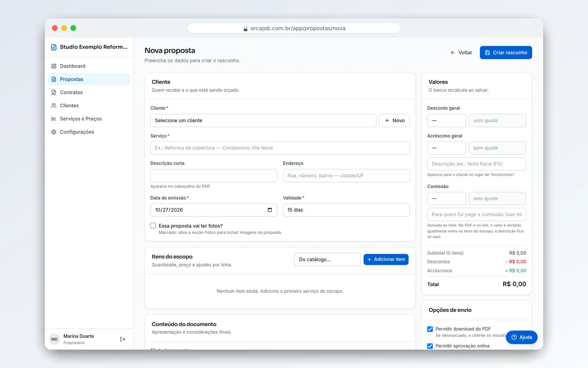This screenshot has height=368, width=588.
Task: Click the Serviços e Preços library icon
Action: coord(54,119)
